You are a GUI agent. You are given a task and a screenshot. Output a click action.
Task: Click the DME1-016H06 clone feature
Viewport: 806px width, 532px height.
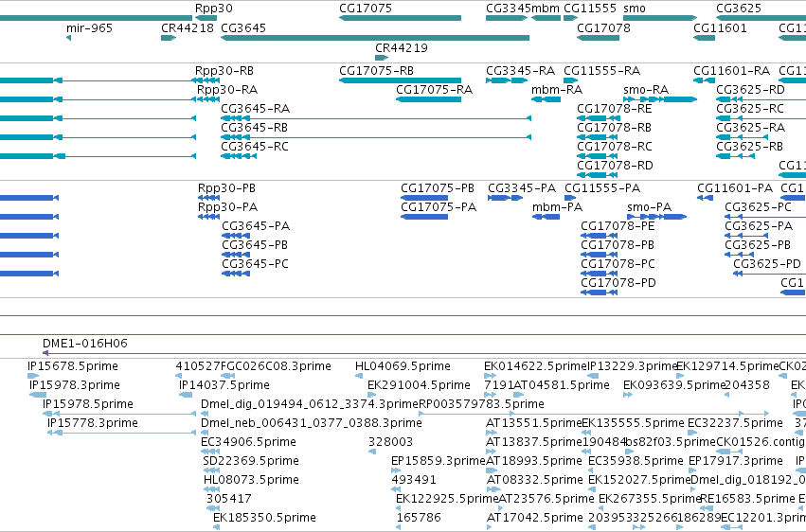[424, 353]
